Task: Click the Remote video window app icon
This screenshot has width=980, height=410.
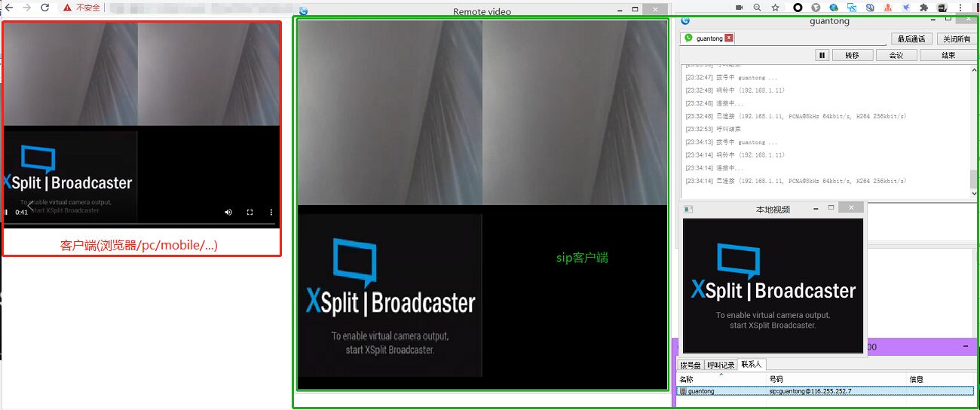Action: point(303,11)
